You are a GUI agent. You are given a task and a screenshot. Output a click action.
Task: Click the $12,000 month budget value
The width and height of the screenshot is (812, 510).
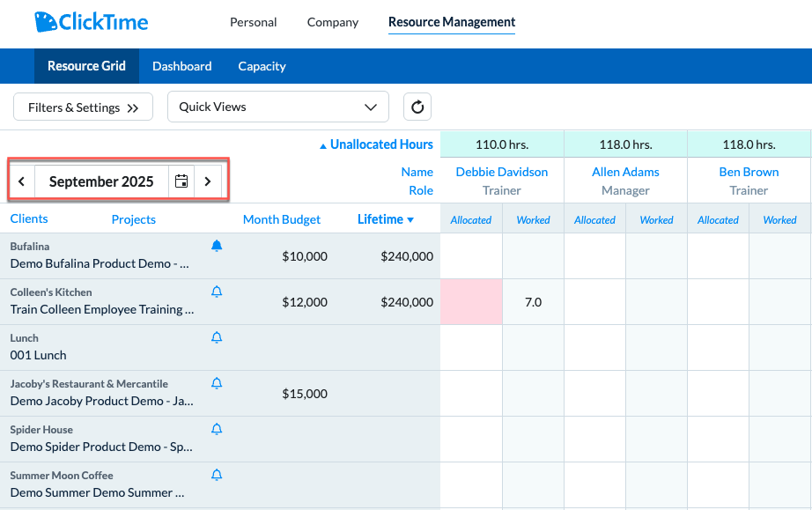pos(305,302)
